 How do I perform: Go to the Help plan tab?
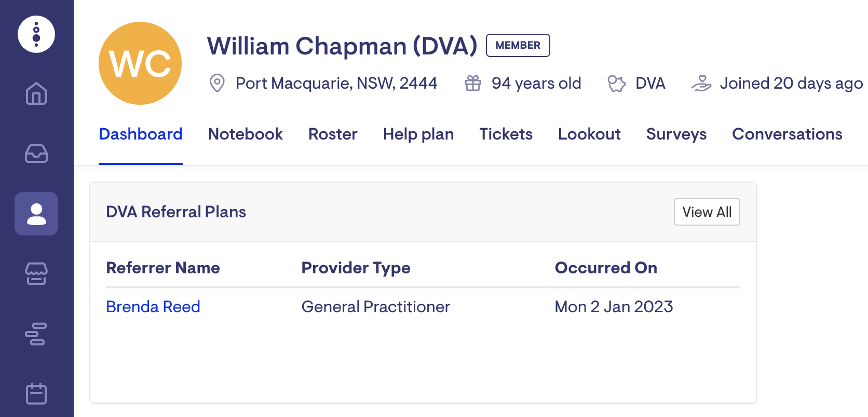click(x=418, y=134)
